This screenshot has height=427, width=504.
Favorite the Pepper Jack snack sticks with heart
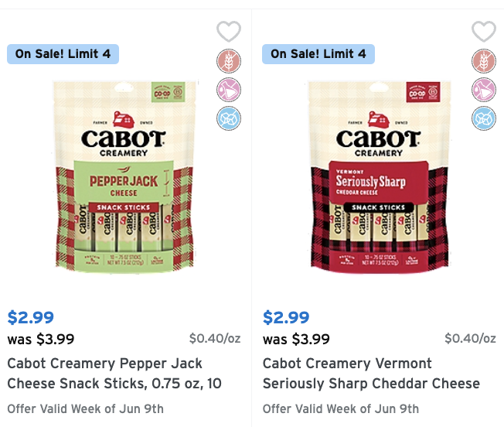pos(229,31)
